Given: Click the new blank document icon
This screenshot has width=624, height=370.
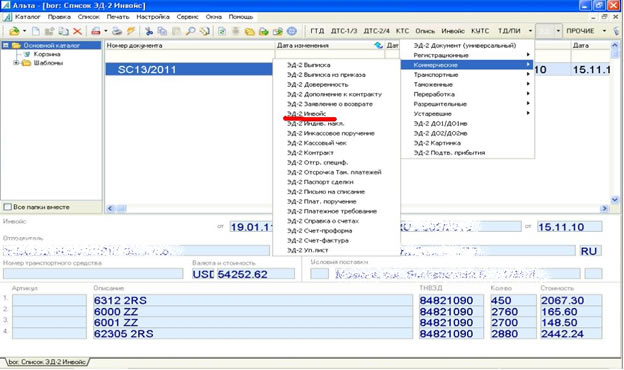Looking at the screenshot, I should pos(36,31).
